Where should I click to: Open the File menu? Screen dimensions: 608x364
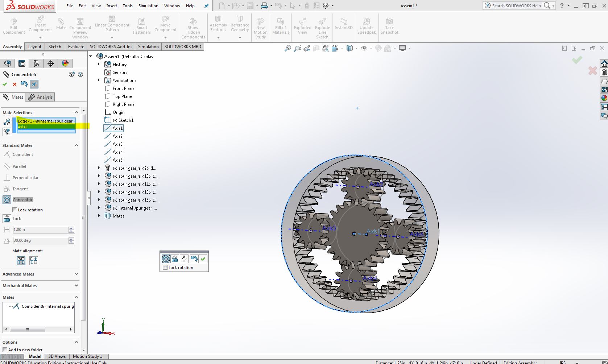(70, 6)
